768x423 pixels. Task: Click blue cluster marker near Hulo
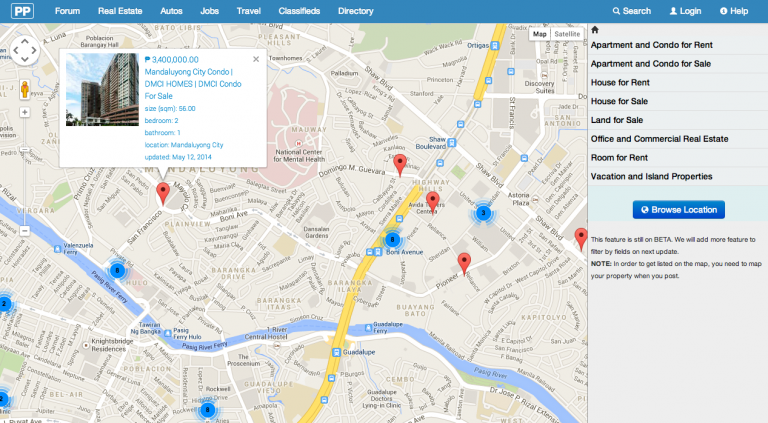point(117,270)
